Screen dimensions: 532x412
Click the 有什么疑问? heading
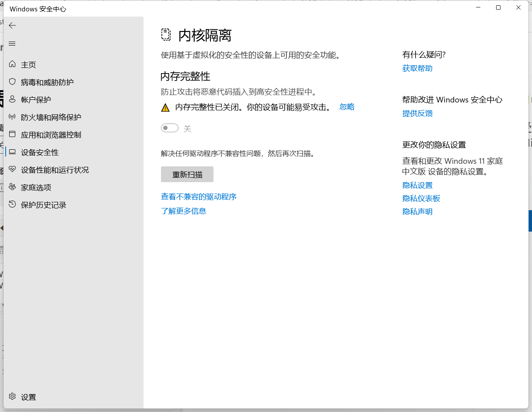tap(424, 55)
